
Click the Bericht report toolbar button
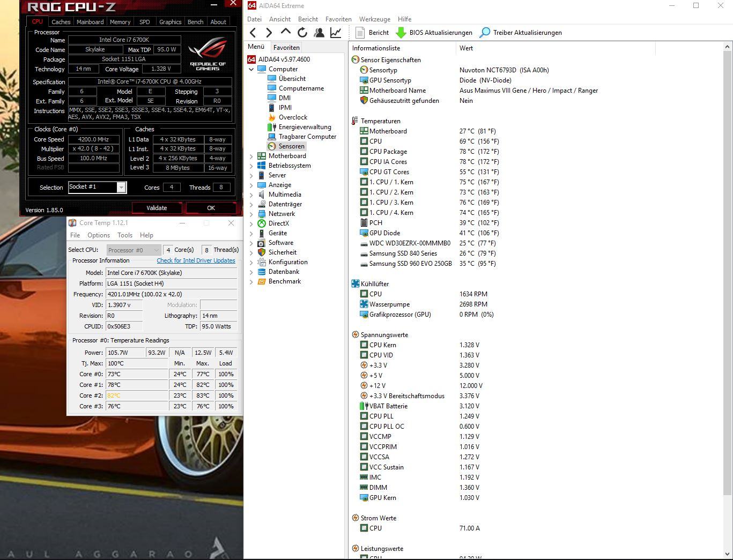tap(372, 33)
